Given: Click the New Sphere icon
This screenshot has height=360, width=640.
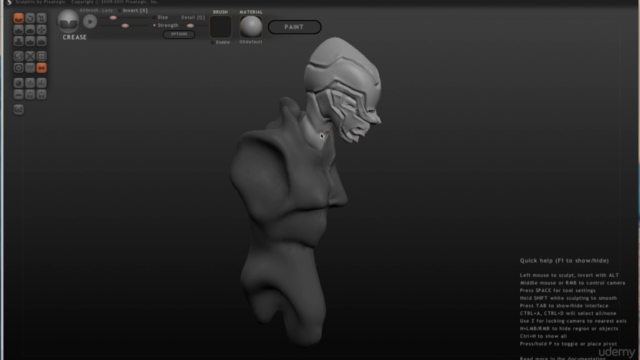Looking at the screenshot, I should (18, 83).
